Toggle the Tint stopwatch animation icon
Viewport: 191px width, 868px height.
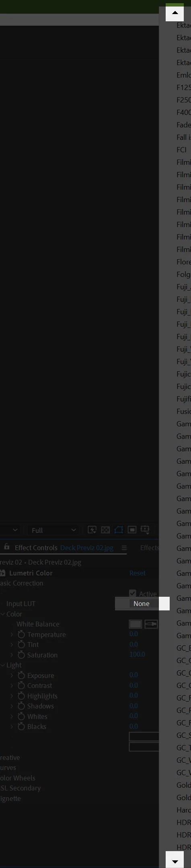coord(21,645)
